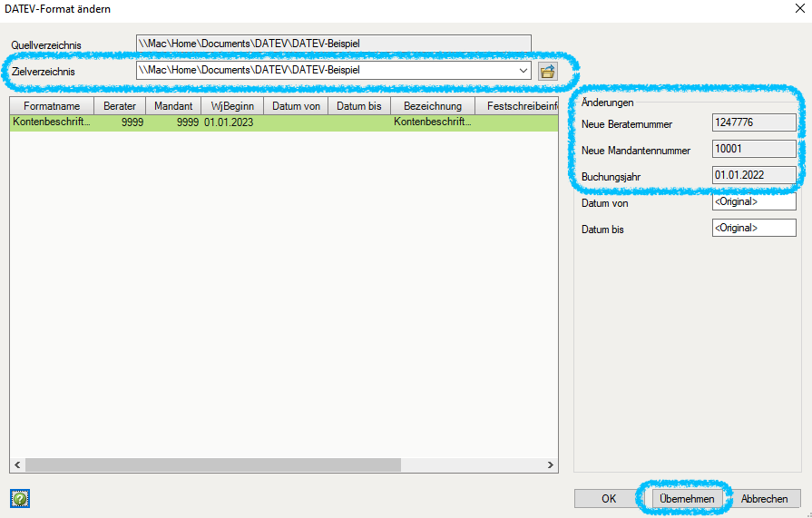Viewport: 812px width, 518px height.
Task: Click the right arrow of horizontal scrollbar
Action: coord(551,464)
